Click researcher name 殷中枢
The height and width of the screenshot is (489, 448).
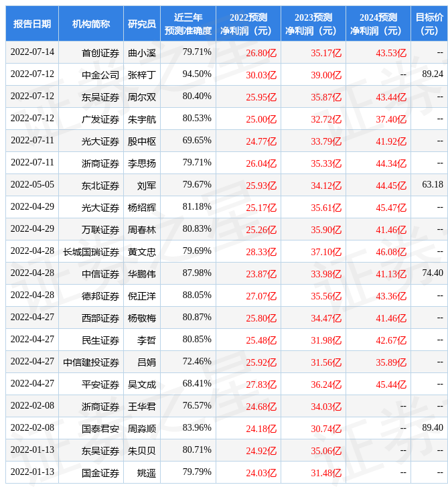pyautogui.click(x=142, y=141)
